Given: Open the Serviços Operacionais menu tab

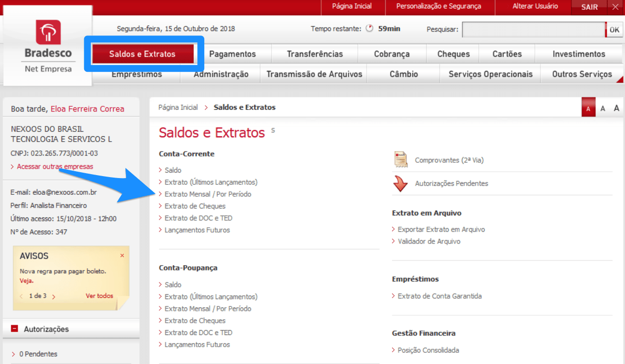Looking at the screenshot, I should pos(490,74).
